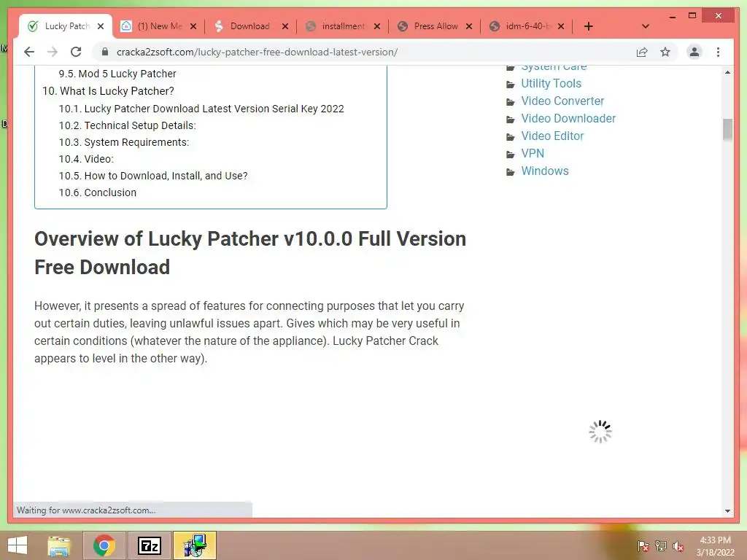Open the Windows Start menu
Viewport: 747px width, 560px height.
(18, 545)
